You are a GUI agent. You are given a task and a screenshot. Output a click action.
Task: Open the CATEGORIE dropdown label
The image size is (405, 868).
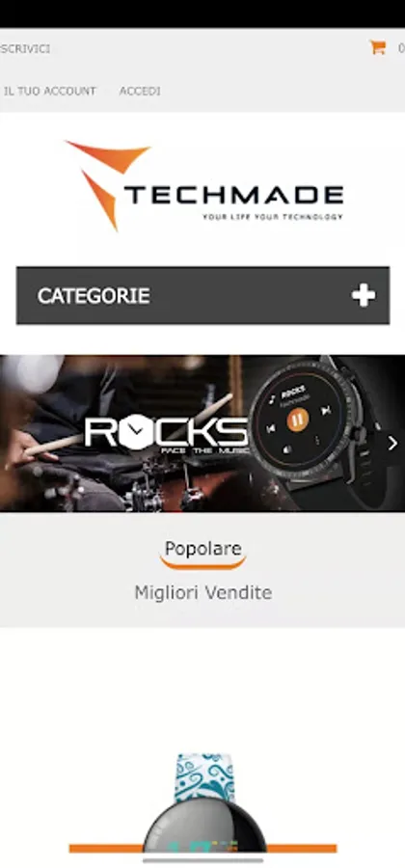(x=94, y=296)
